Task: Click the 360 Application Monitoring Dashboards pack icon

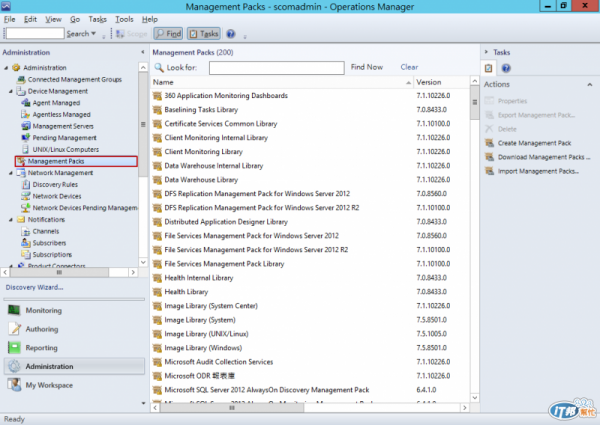Action: pos(157,96)
